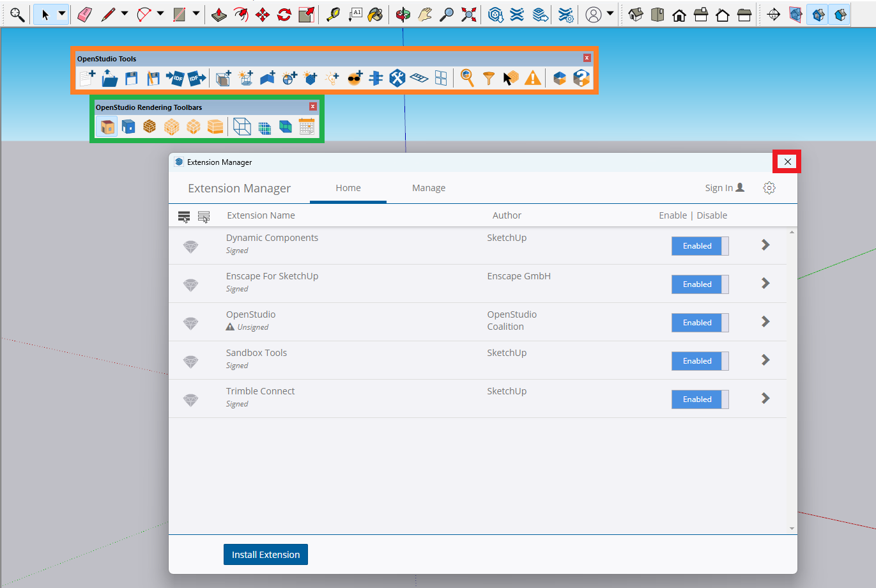The height and width of the screenshot is (588, 876).
Task: Close OpenStudio Rendering Toolbars panel
Action: [313, 107]
